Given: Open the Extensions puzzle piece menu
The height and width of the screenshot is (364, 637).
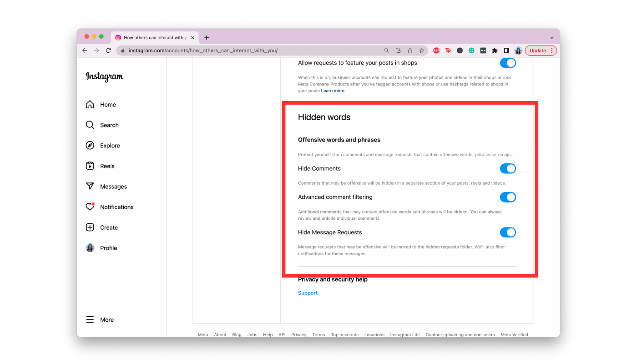Looking at the screenshot, I should (x=495, y=51).
